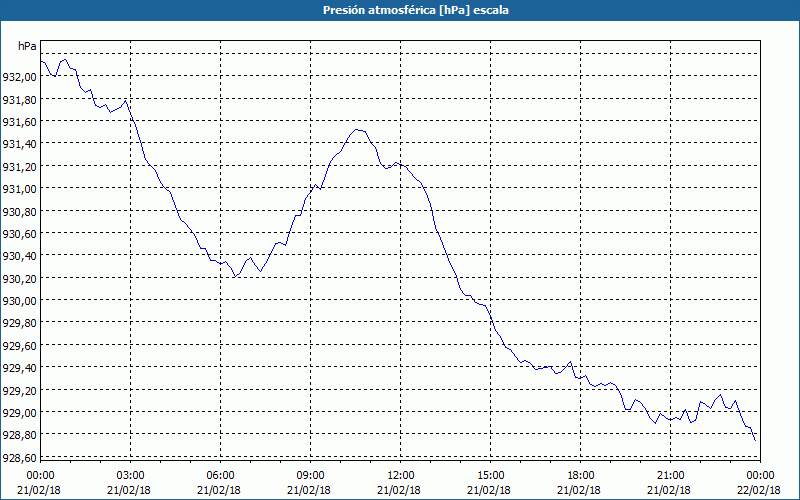Click the pressure curve minimum near 06:30
Image resolution: width=800 pixels, height=500 pixels.
pyautogui.click(x=235, y=276)
